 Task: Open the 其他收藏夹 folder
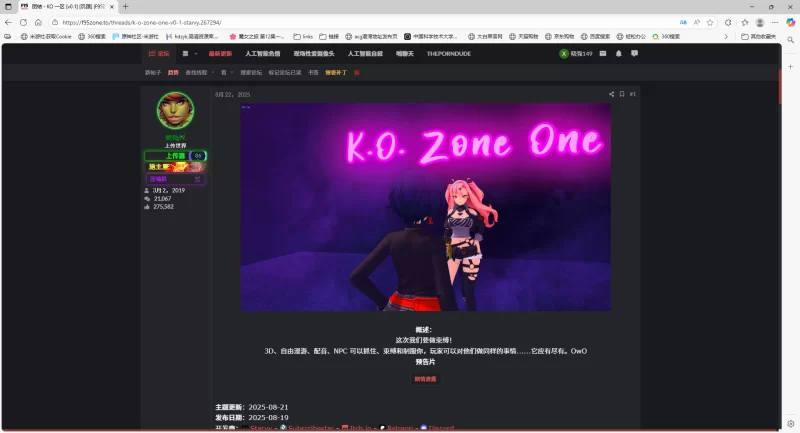pos(758,37)
